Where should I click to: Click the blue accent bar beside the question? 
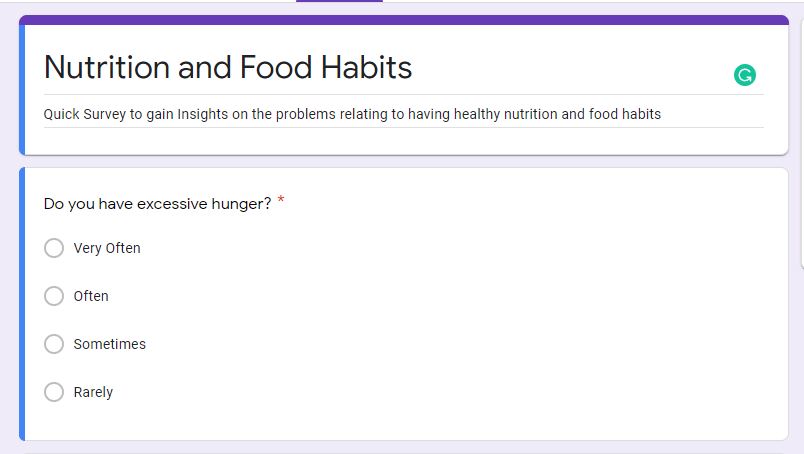(21, 304)
